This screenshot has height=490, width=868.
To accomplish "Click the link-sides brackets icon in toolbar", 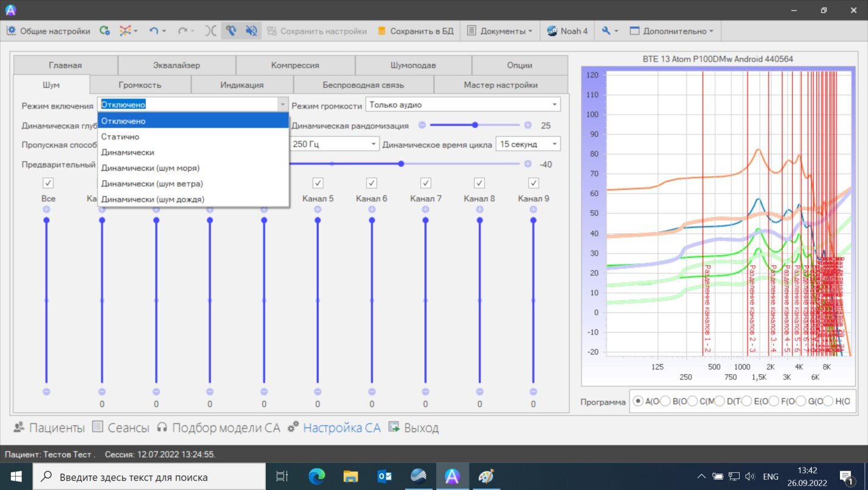I will [x=210, y=31].
